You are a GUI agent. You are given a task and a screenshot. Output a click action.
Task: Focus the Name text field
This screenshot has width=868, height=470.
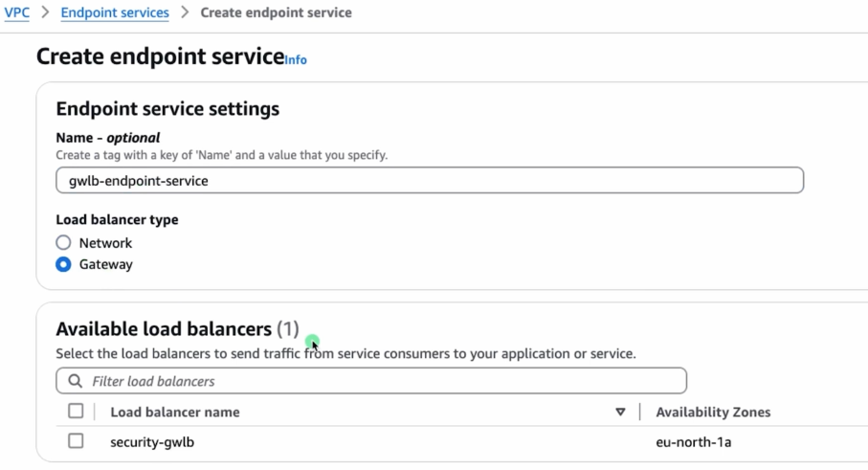[430, 180]
